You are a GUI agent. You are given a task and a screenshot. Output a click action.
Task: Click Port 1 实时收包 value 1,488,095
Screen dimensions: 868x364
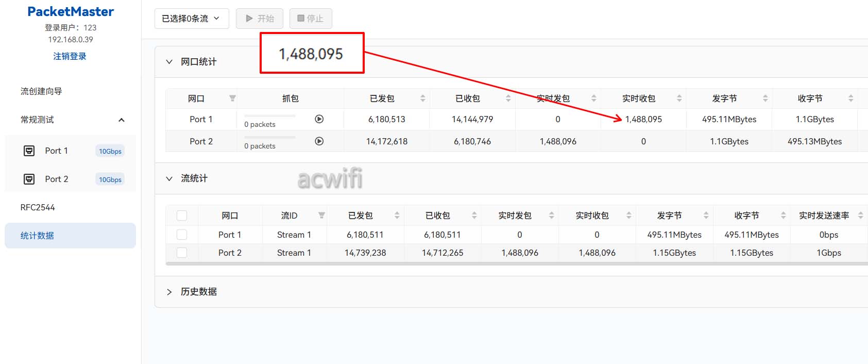[x=643, y=119]
